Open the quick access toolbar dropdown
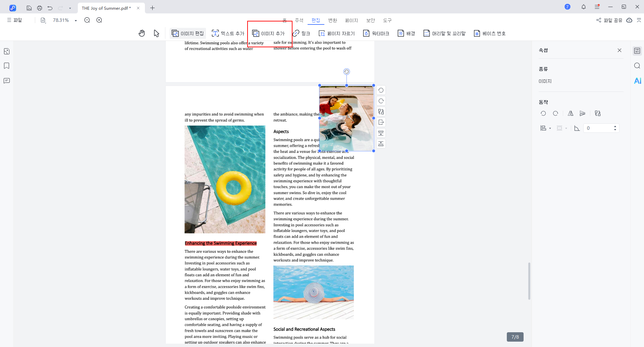 [x=70, y=8]
